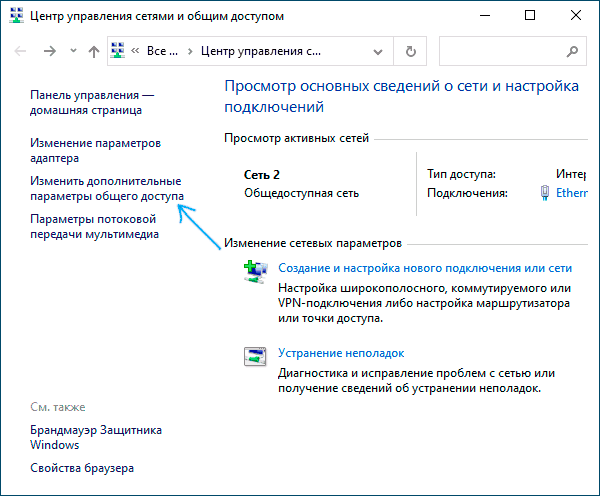Open 'Создание и настройка нового подключения или сети'
This screenshot has height=496, width=600.
point(425,268)
